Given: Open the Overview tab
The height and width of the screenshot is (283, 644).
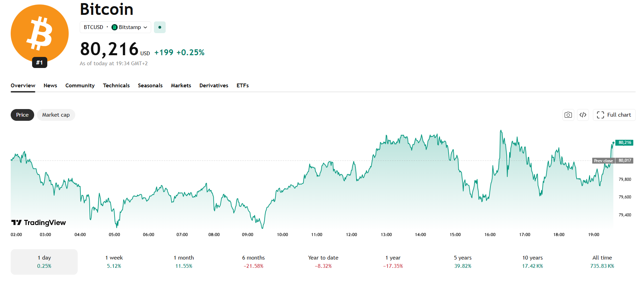Looking at the screenshot, I should coord(23,86).
